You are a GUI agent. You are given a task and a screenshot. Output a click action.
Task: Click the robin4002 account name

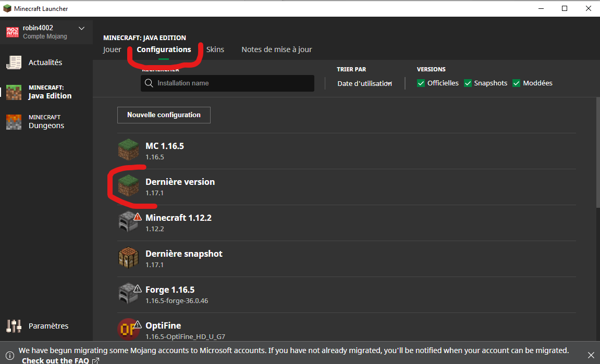click(38, 28)
